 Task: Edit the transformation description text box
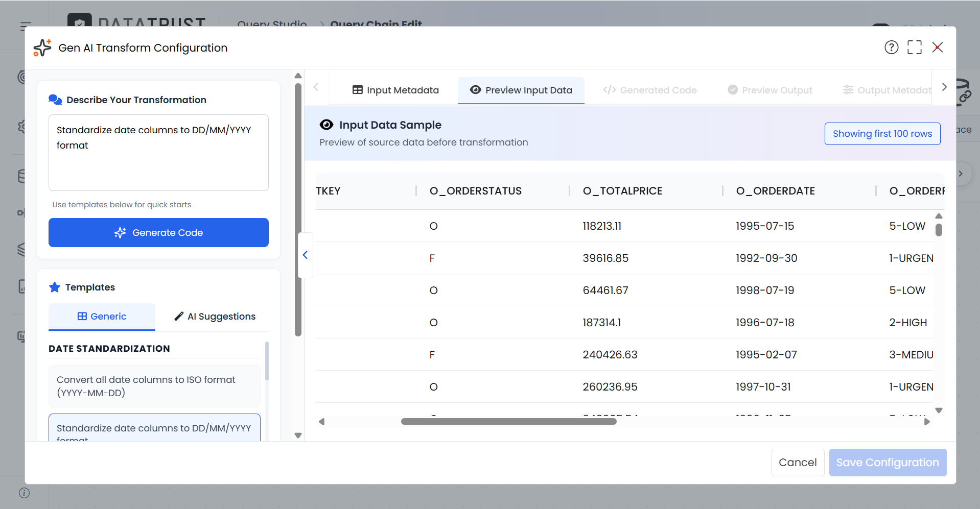tap(158, 153)
